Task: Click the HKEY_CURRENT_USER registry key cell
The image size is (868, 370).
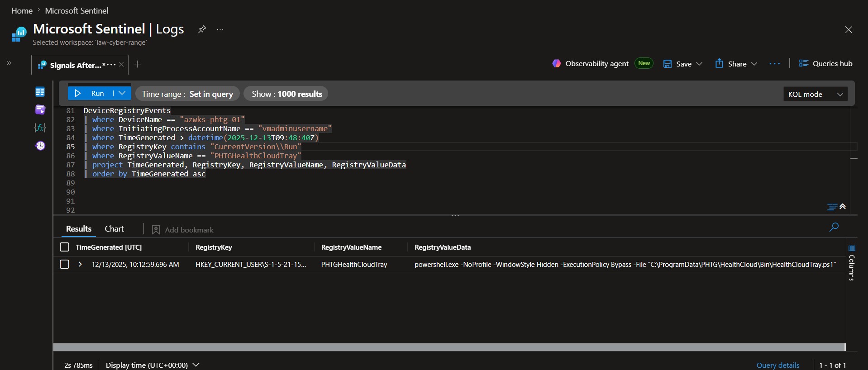Action: click(x=251, y=264)
